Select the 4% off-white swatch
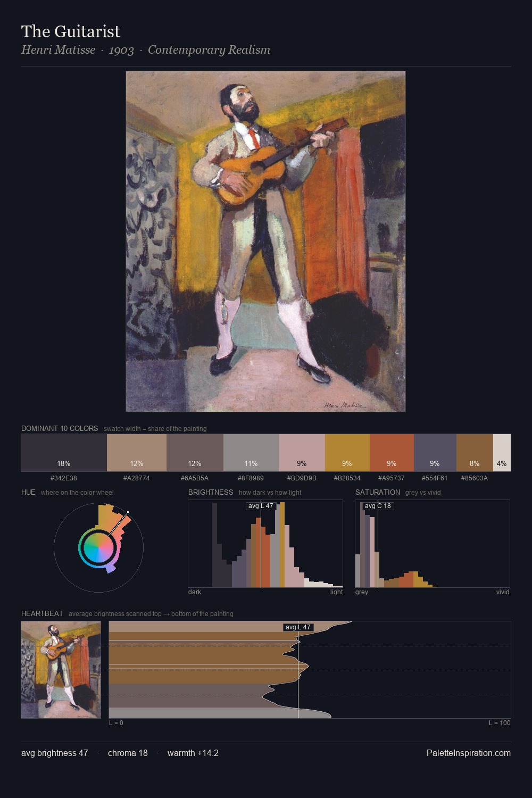Screen dimensions: 532x798 point(502,453)
